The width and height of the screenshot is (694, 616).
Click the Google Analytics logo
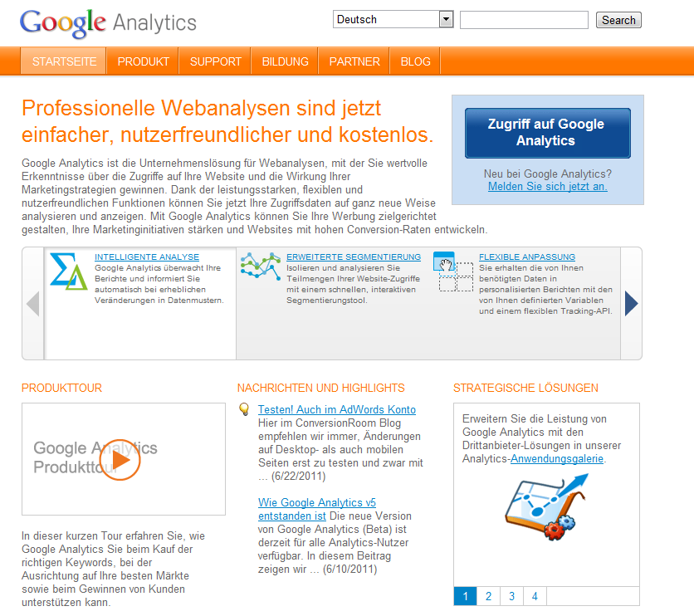(x=108, y=23)
